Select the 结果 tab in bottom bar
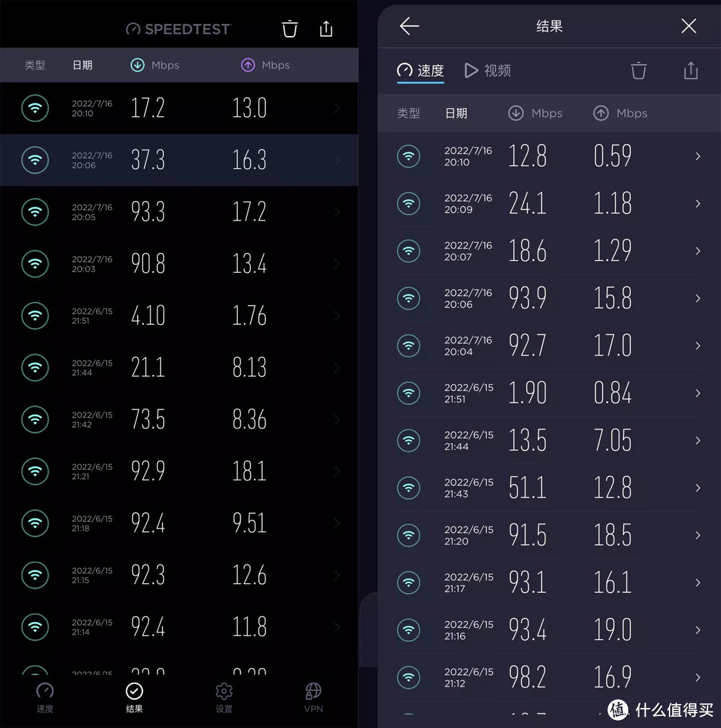Screen dimensions: 721x728 click(x=134, y=697)
